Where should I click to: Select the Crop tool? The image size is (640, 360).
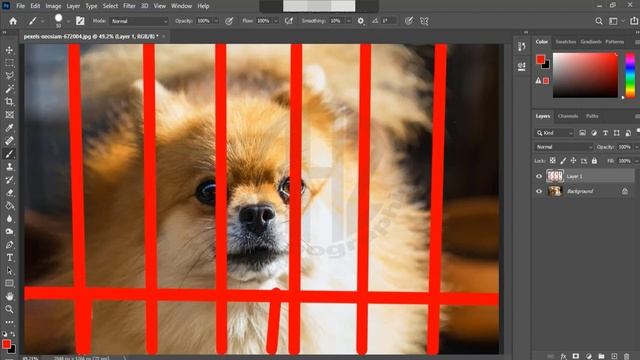[x=9, y=102]
